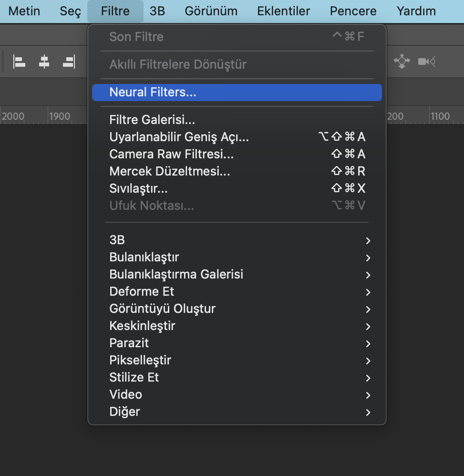Choose Uyarlanabilir Geniş Açı filter

click(x=179, y=137)
